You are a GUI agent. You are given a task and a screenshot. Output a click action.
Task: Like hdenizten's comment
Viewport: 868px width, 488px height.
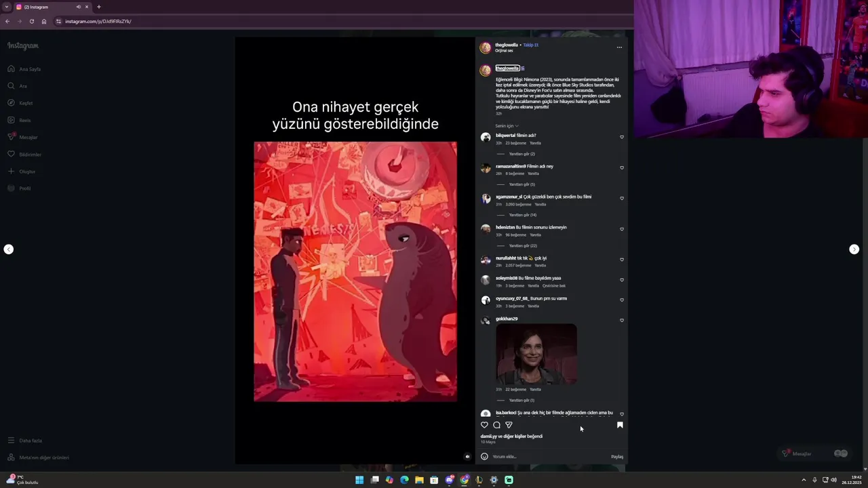622,229
